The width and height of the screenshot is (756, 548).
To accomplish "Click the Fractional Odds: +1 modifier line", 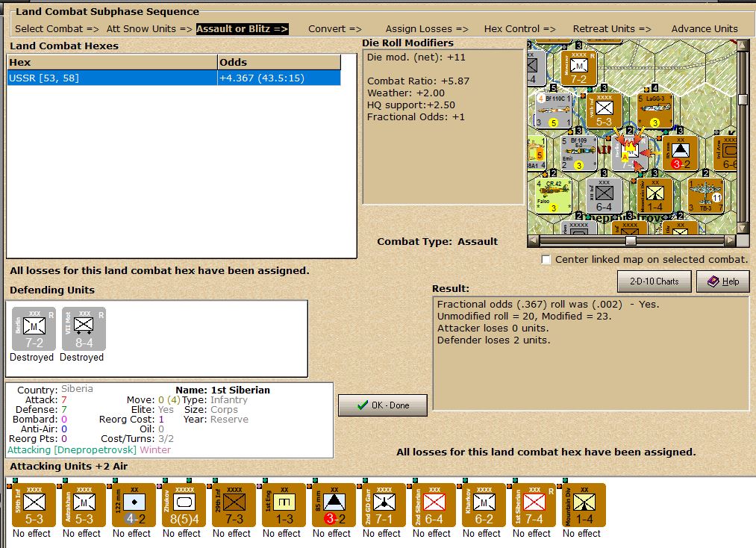I will [416, 117].
